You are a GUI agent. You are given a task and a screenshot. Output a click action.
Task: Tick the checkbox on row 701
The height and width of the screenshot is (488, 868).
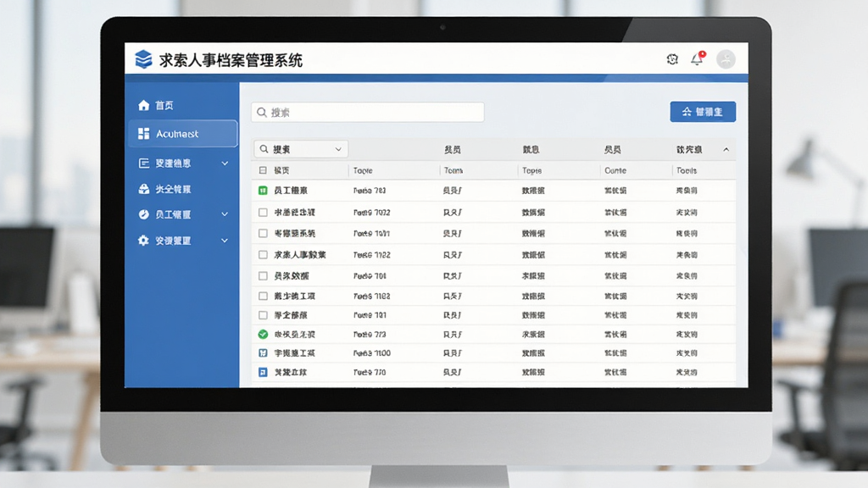point(263,275)
